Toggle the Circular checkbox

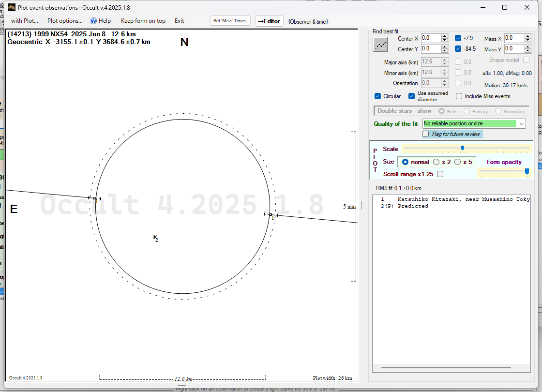[x=378, y=96]
